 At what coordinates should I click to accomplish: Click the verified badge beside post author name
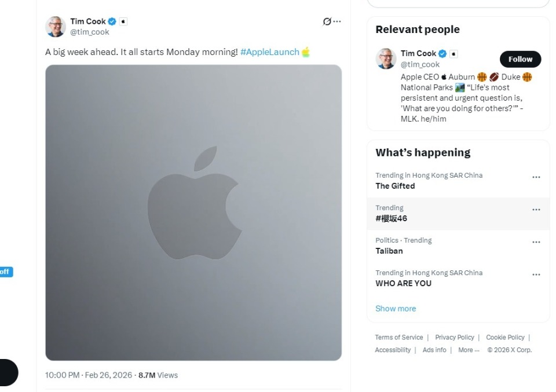[x=112, y=21]
